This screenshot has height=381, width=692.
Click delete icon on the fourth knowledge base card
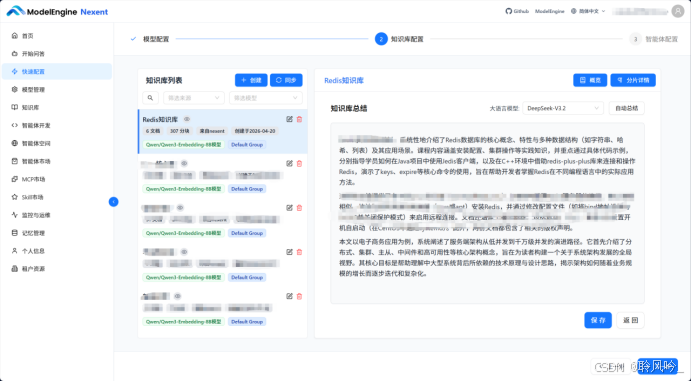[x=299, y=252]
